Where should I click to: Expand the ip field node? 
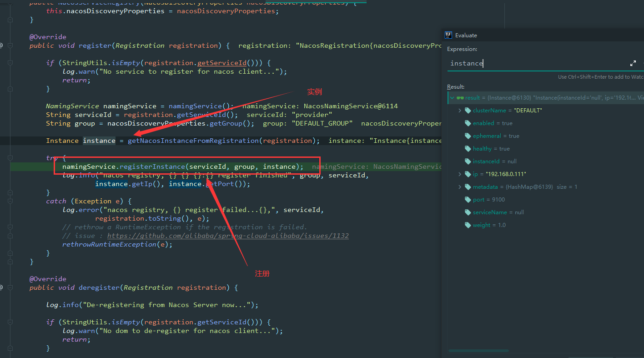pos(460,174)
